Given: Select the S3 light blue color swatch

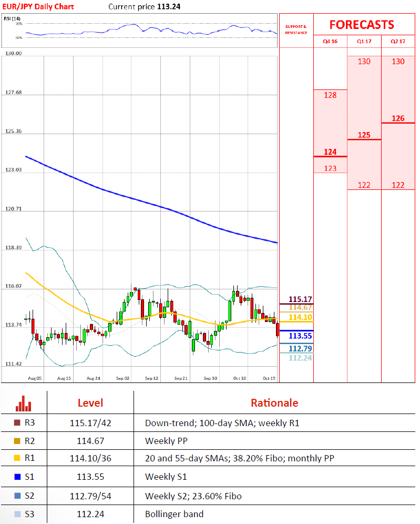Looking at the screenshot, I should pyautogui.click(x=17, y=514).
